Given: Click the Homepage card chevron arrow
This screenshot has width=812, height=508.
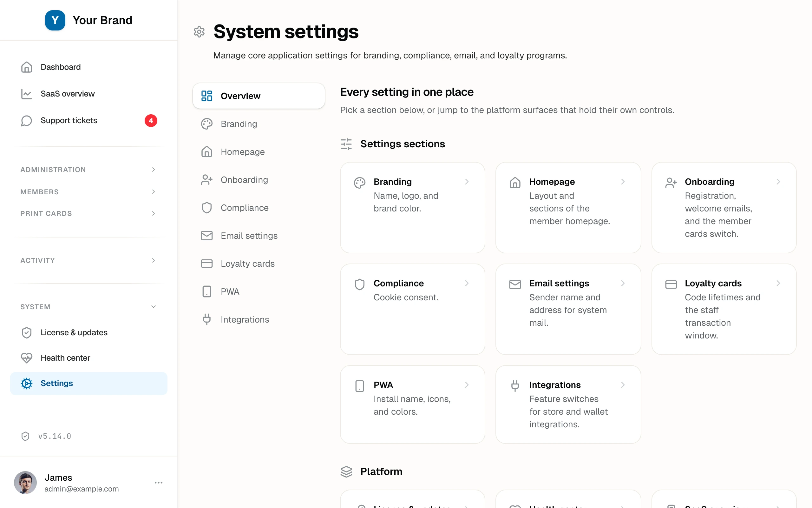Looking at the screenshot, I should tap(623, 182).
